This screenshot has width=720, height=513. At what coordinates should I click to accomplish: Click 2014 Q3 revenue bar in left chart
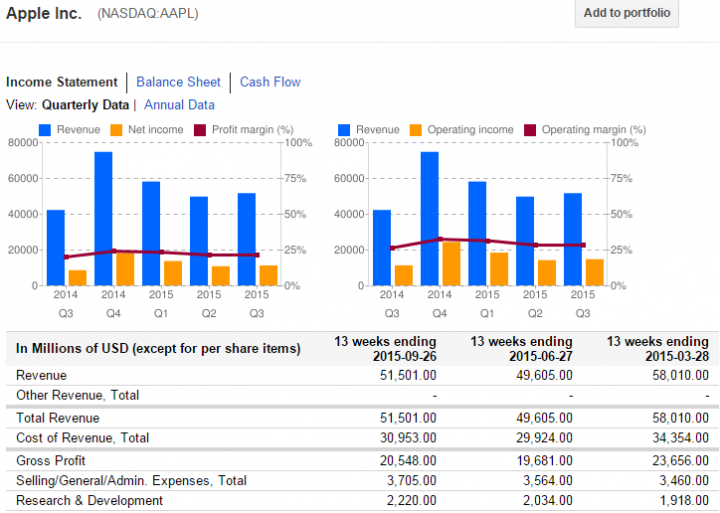[56, 248]
